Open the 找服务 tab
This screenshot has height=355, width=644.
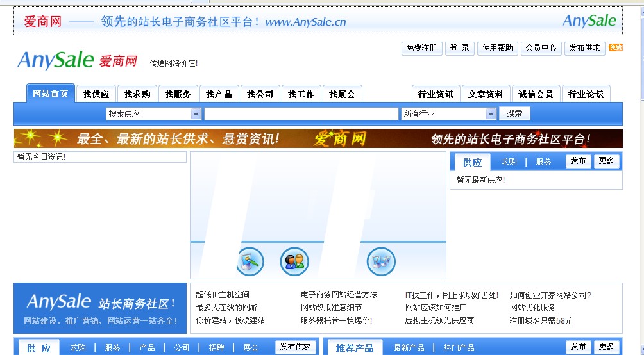coord(178,94)
